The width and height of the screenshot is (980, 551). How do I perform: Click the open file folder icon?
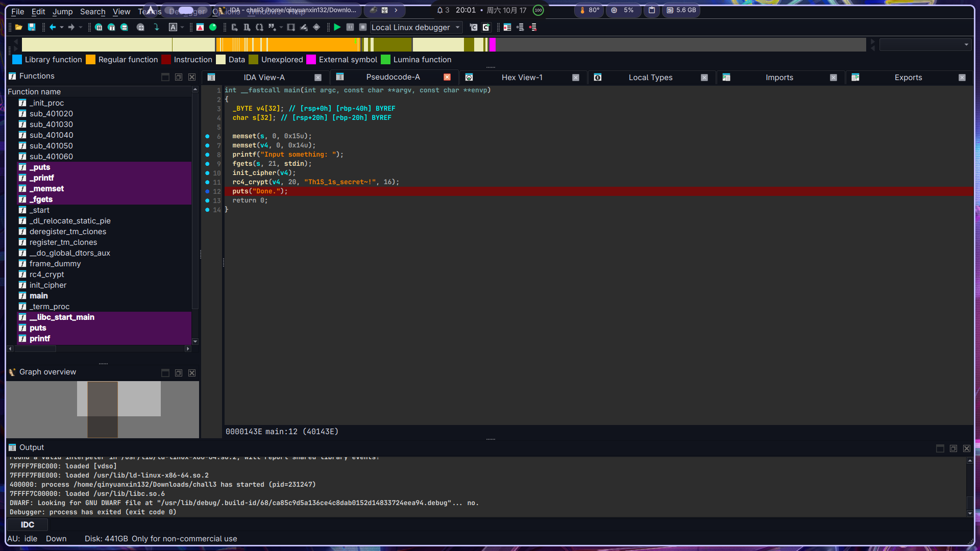click(x=19, y=28)
